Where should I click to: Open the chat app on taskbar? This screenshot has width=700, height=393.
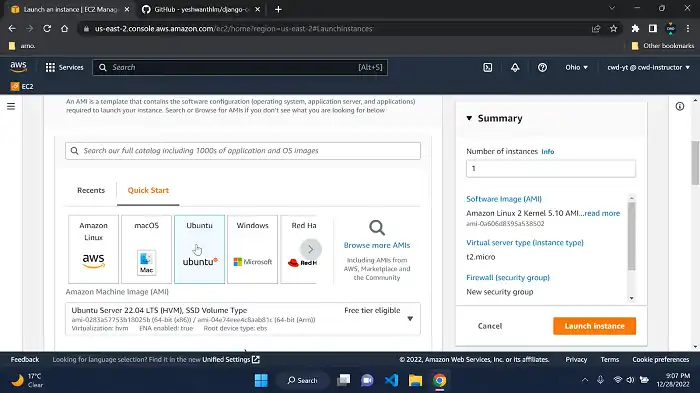(367, 380)
